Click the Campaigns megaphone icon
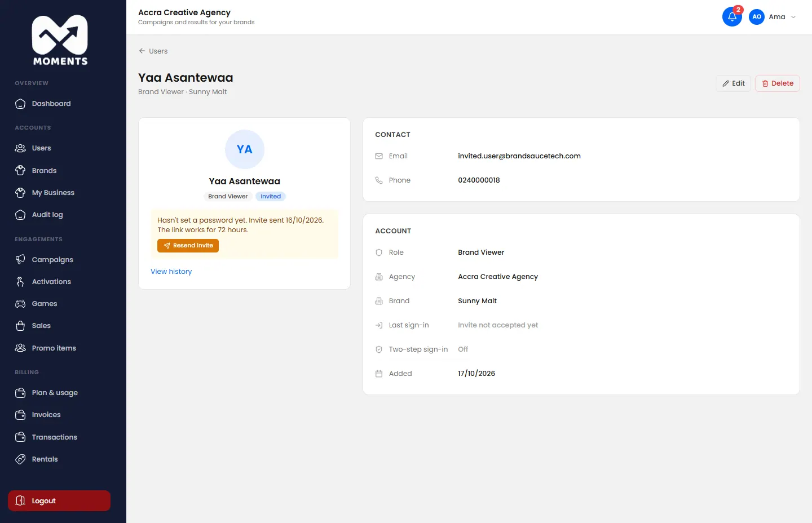 point(20,259)
